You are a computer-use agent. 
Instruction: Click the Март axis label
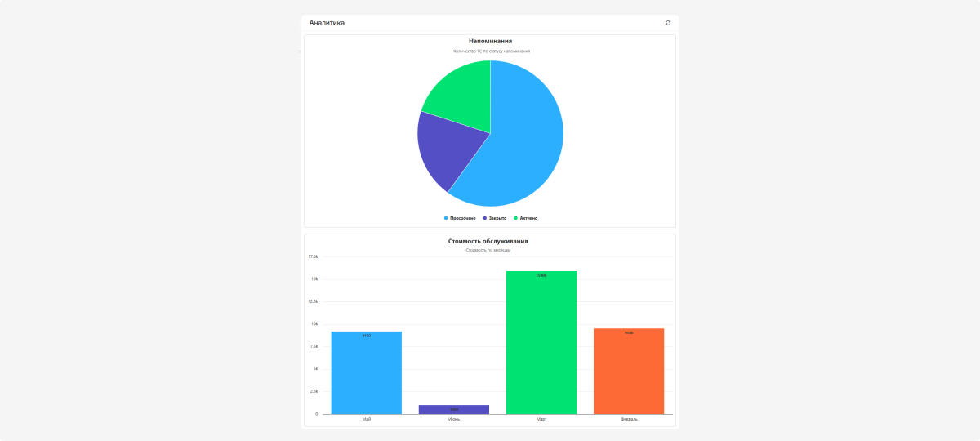coord(541,419)
